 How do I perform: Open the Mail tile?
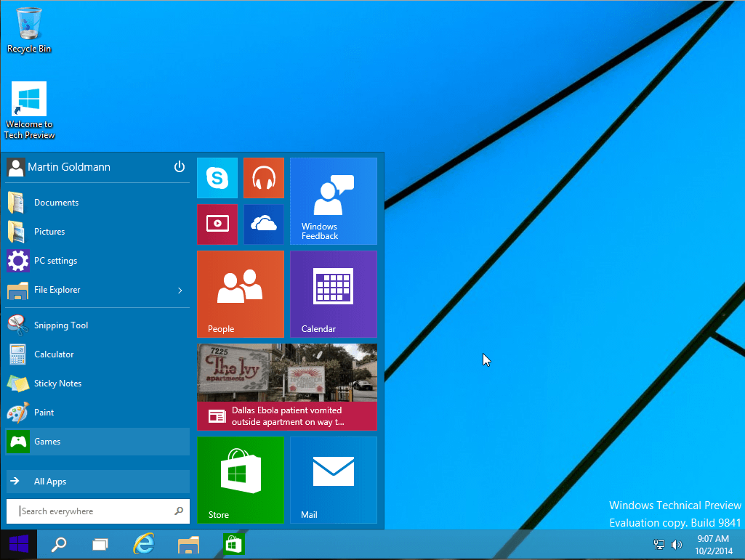click(333, 479)
